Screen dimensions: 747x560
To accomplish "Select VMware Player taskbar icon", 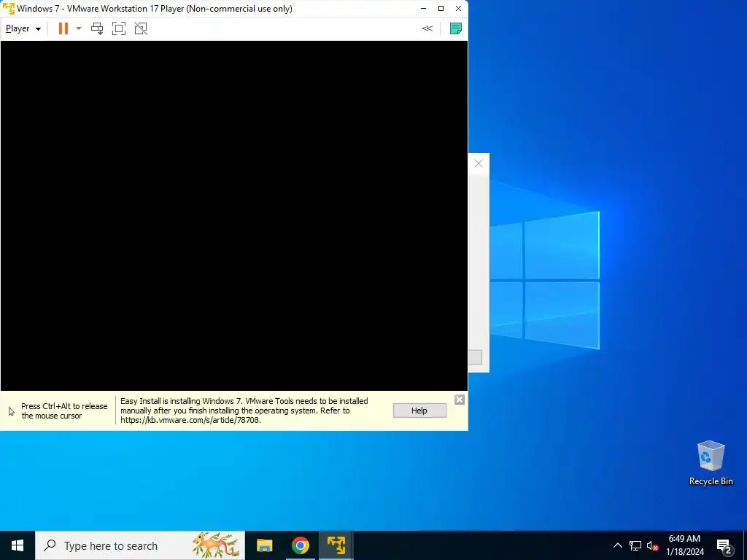I will click(x=336, y=545).
